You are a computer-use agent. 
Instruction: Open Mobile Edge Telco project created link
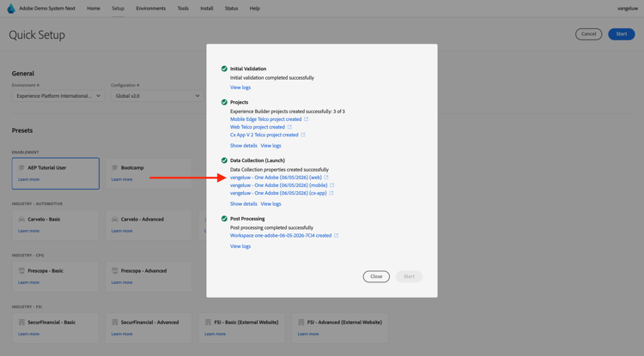pyautogui.click(x=265, y=119)
